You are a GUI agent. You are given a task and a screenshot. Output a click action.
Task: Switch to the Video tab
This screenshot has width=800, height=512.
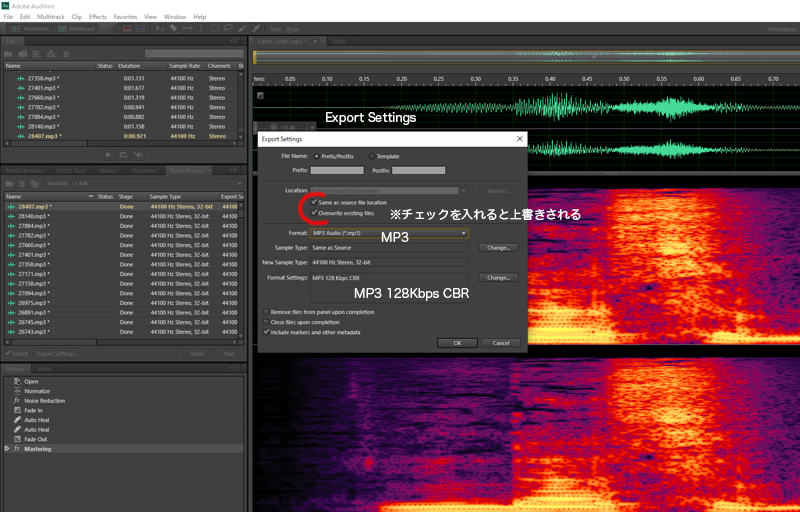point(44,369)
